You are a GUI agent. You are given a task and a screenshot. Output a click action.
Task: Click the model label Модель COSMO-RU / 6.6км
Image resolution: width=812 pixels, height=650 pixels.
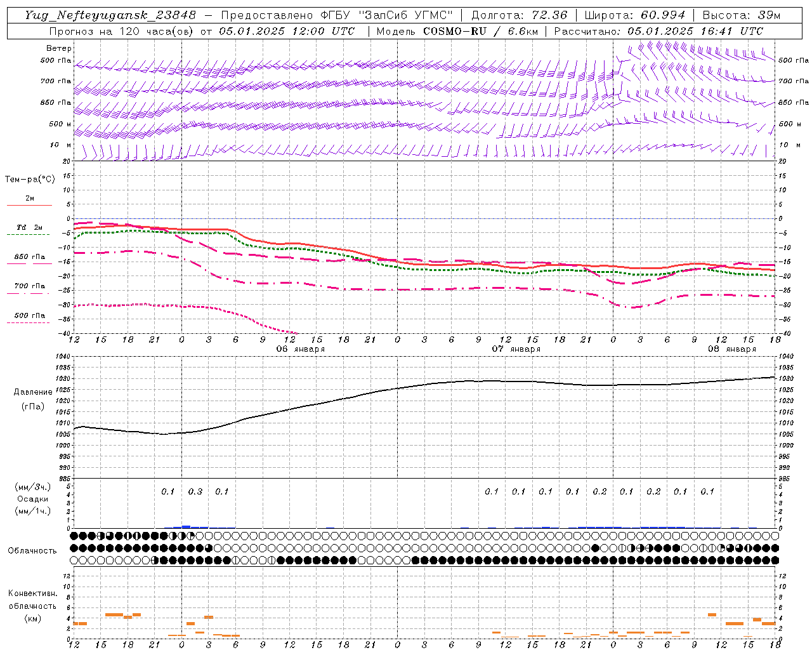pyautogui.click(x=456, y=31)
